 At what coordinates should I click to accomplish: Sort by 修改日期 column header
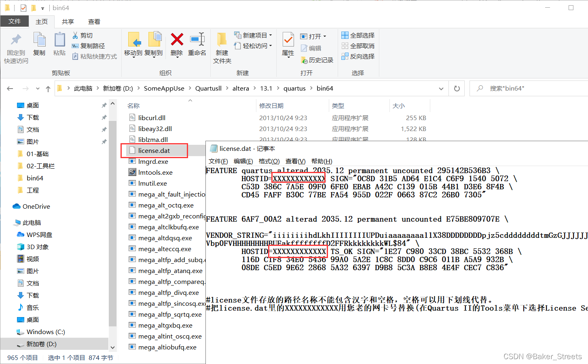[271, 106]
